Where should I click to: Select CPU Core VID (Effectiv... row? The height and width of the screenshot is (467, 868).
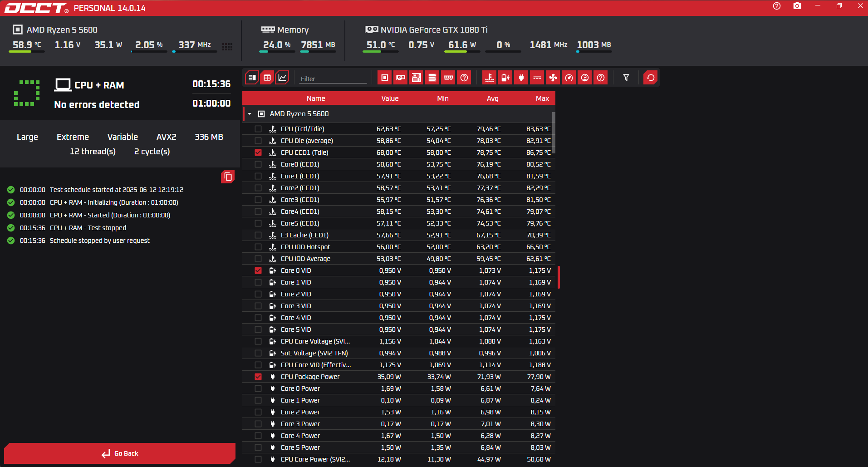pos(398,365)
